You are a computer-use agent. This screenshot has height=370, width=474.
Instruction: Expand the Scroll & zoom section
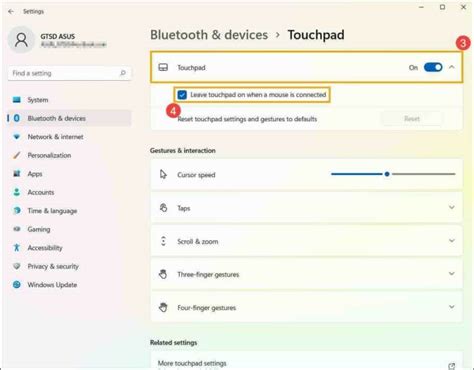(x=306, y=241)
